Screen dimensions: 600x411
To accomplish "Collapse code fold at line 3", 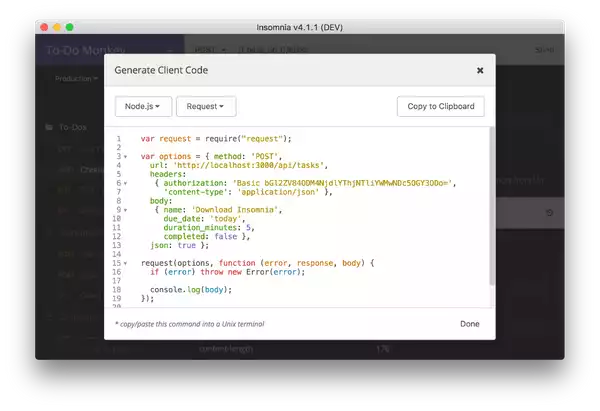I will (126, 157).
